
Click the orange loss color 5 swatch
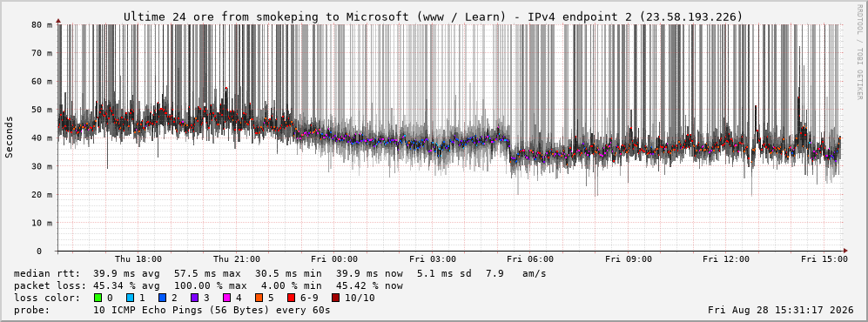click(x=259, y=298)
